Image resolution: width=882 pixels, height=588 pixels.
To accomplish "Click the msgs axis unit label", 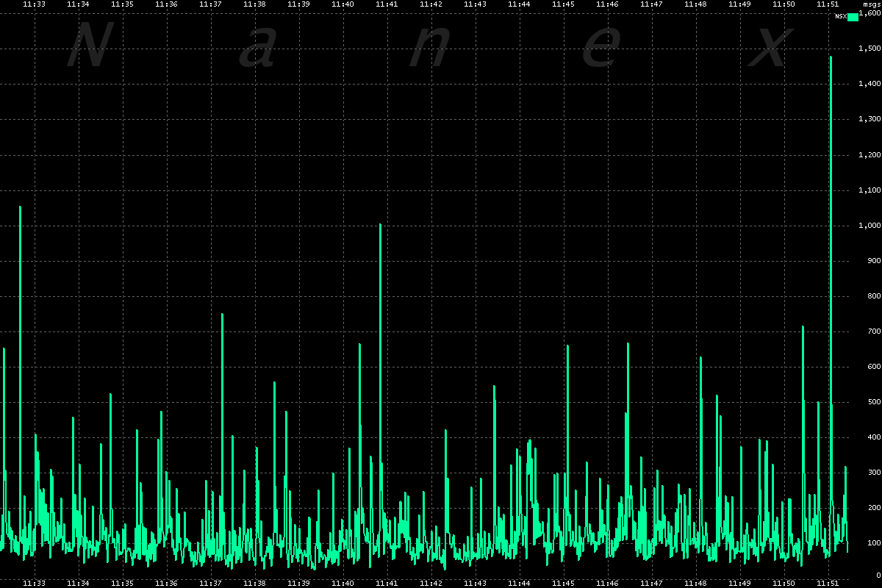I will point(870,4).
